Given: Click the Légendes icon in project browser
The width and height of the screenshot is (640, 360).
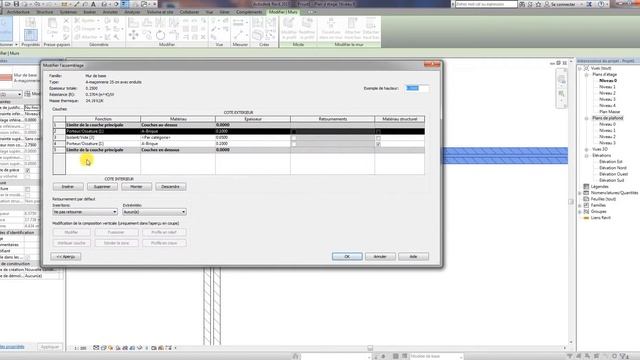Looking at the screenshot, I should point(587,187).
